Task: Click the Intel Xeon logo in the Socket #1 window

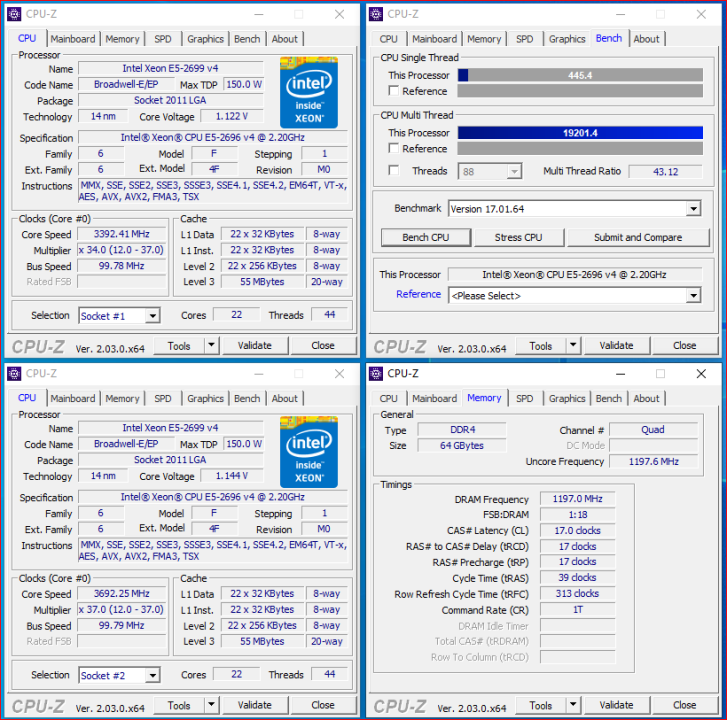Action: coord(308,91)
